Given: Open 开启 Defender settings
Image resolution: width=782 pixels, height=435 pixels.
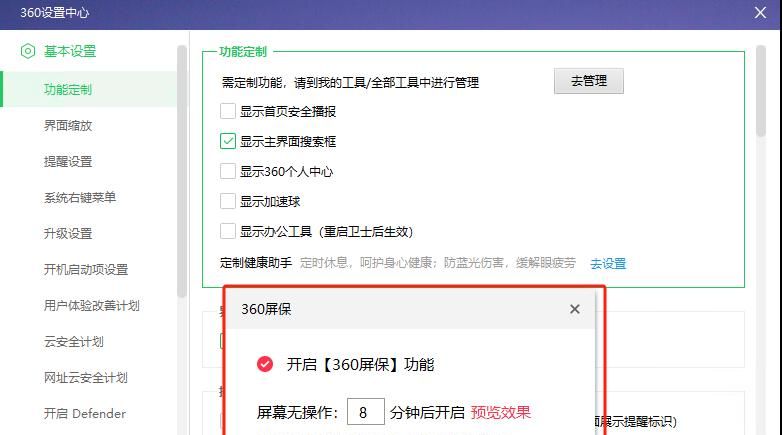Looking at the screenshot, I should pyautogui.click(x=85, y=414).
